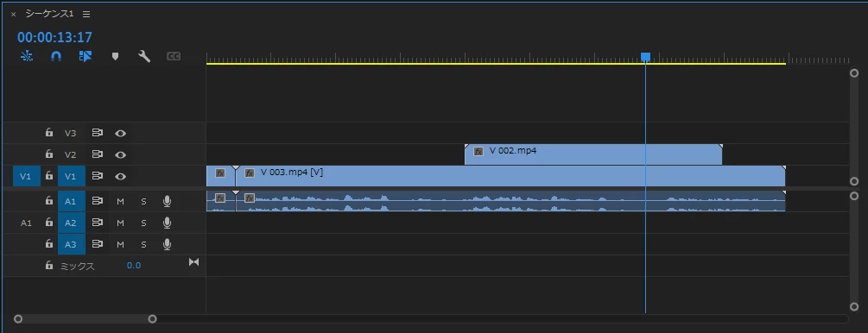Click the blue playhead handle in ruler
868x333 pixels.
[645, 57]
